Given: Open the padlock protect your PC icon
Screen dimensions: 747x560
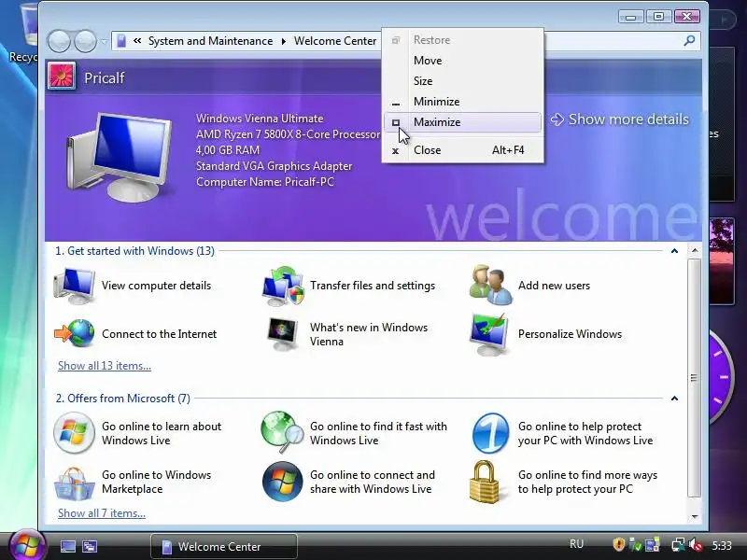Looking at the screenshot, I should click(485, 482).
